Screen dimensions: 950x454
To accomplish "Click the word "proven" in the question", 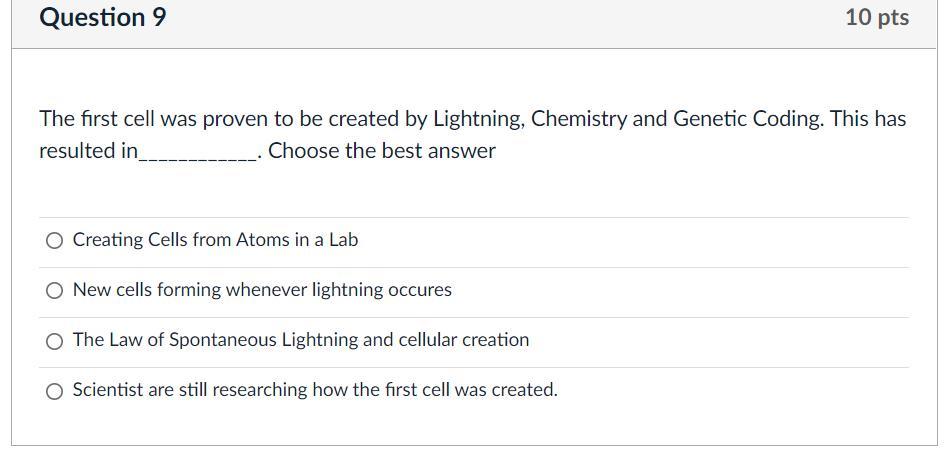I will click(236, 119).
